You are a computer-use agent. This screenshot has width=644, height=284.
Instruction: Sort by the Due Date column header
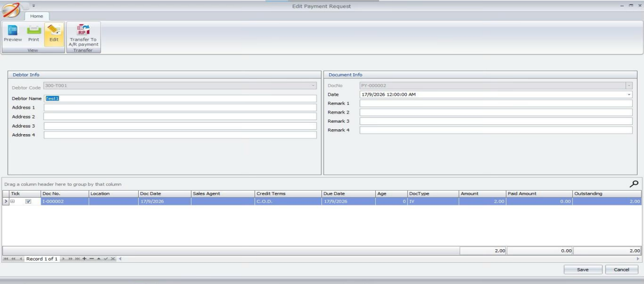[348, 193]
